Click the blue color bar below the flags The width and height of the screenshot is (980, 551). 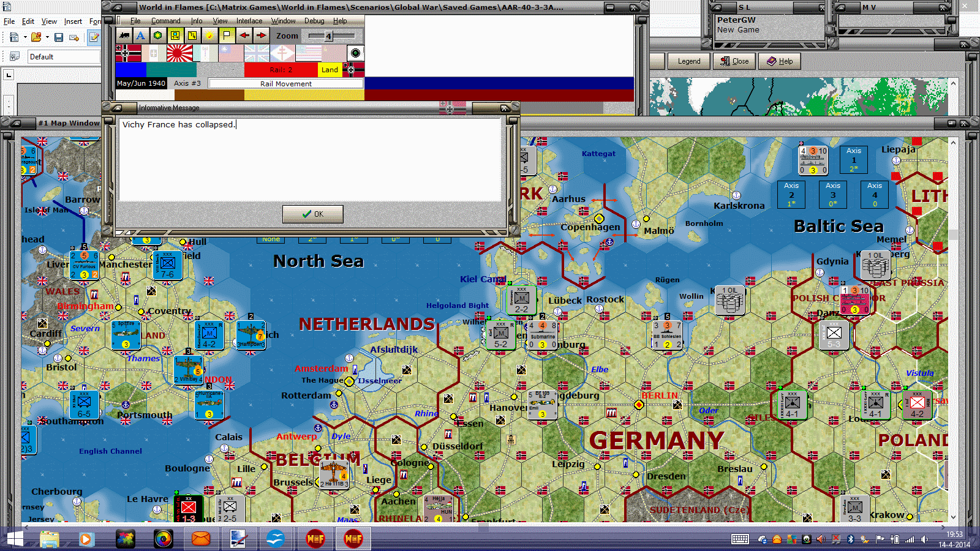coord(131,70)
